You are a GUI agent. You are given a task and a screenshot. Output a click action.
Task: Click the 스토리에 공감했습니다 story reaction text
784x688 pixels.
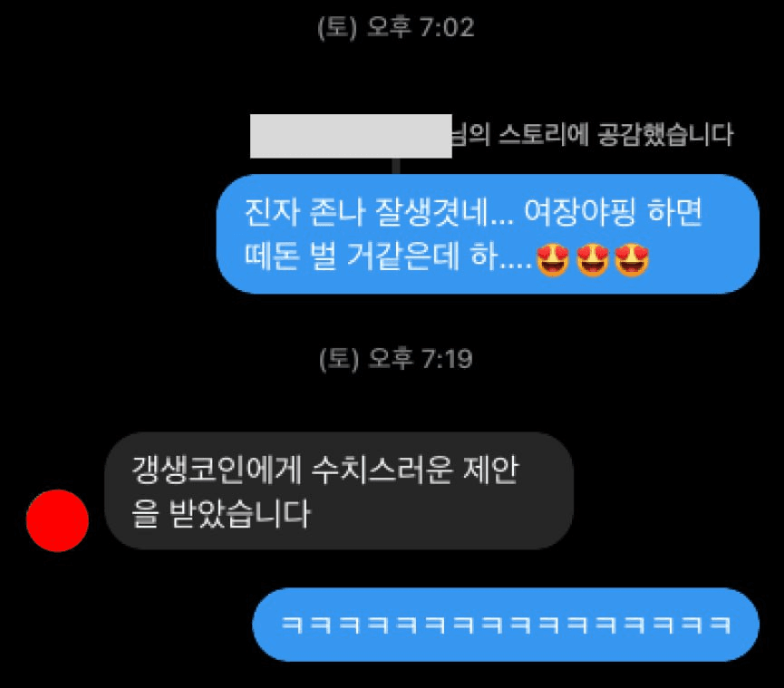(616, 134)
